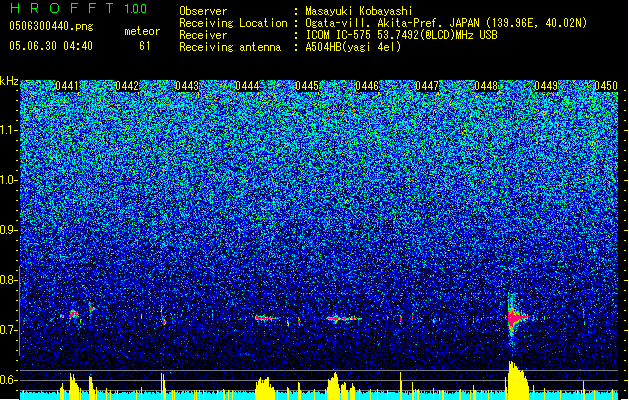
Task: Click the 0446 time marker
Action: click(x=367, y=86)
